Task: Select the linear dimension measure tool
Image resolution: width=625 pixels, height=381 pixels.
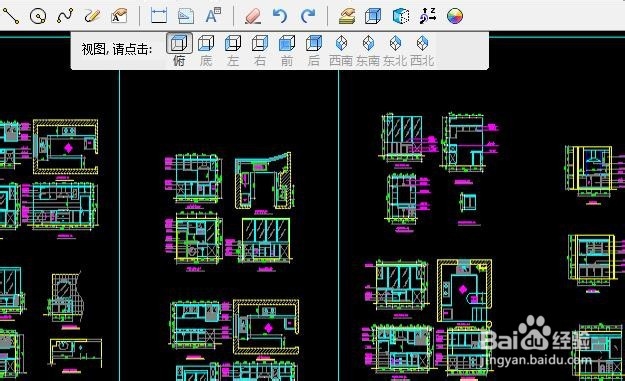Action: click(159, 16)
